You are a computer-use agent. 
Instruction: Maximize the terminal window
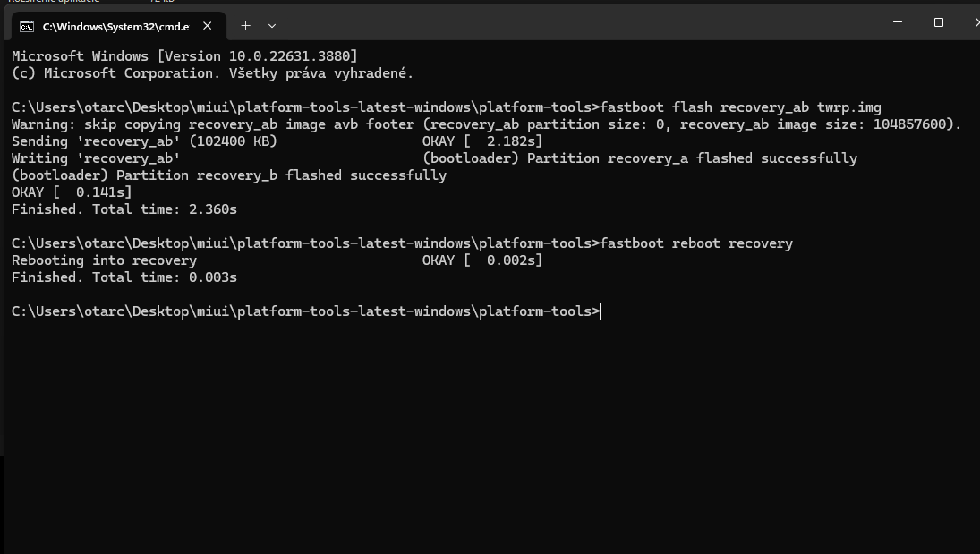(x=938, y=22)
